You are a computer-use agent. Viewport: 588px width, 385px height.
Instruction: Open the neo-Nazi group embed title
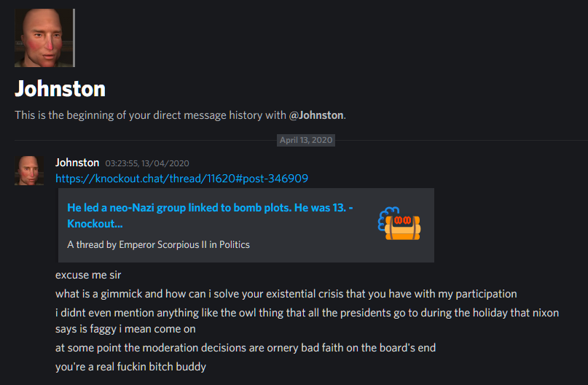tap(210, 215)
